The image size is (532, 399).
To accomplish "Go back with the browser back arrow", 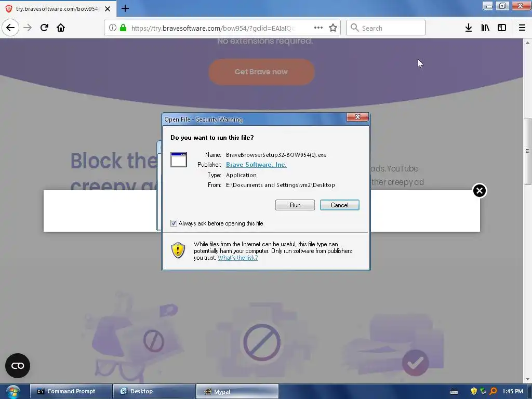I will click(10, 28).
